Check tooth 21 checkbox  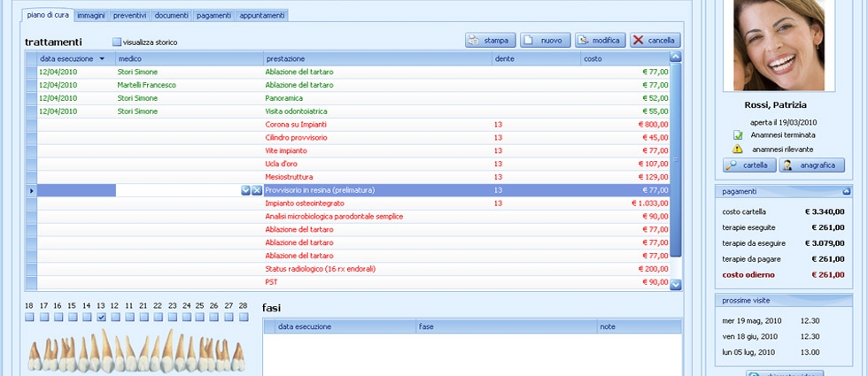[143, 317]
